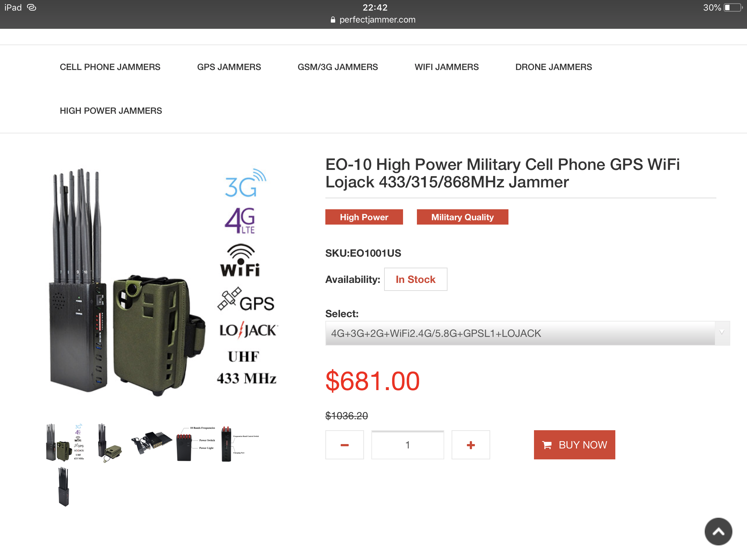Select thumbnail of jammer with olive pouch
747x560 pixels.
[x=109, y=443]
